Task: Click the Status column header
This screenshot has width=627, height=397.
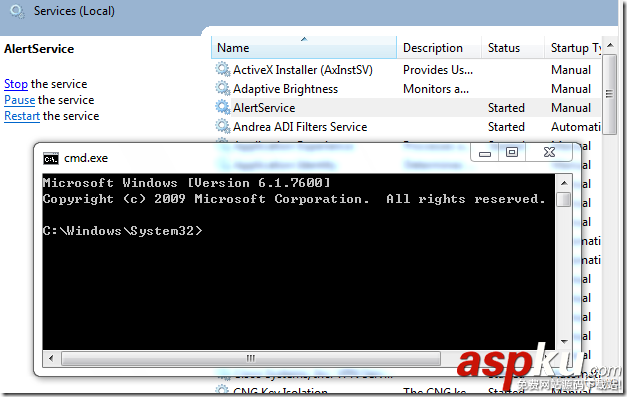Action: click(513, 48)
